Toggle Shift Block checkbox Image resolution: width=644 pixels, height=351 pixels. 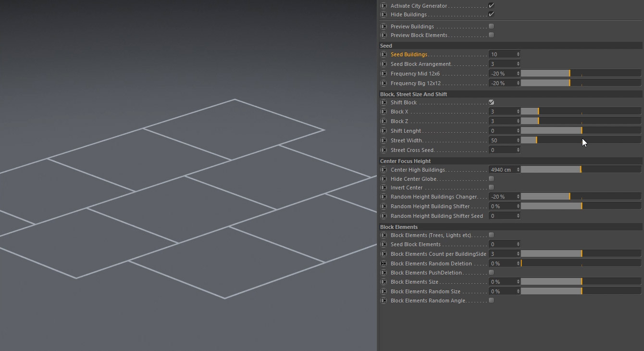point(491,102)
